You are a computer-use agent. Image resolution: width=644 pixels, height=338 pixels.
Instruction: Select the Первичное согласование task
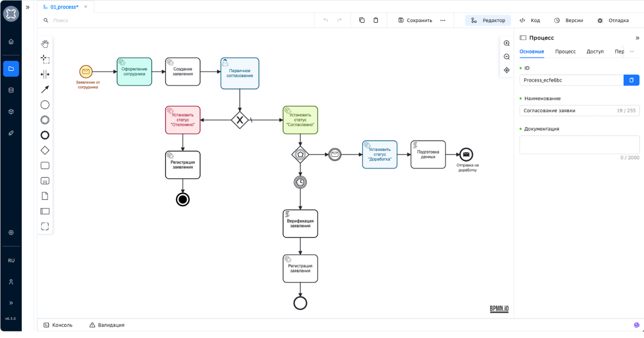coord(239,73)
